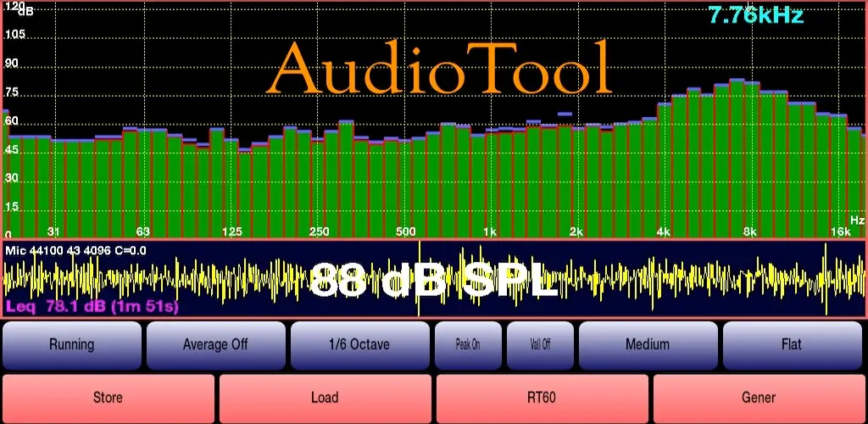
Task: Click the 45 dB level axis label
Action: [x=11, y=149]
